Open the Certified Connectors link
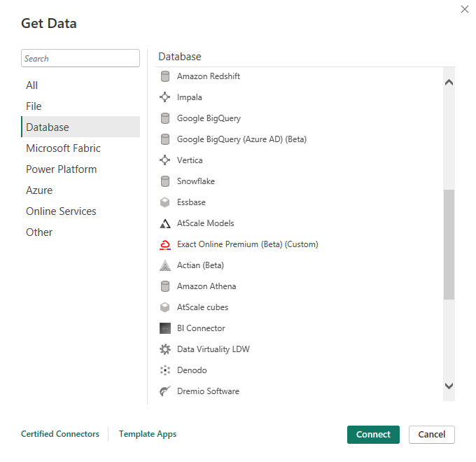Screen dimensions: 476x462 60,434
